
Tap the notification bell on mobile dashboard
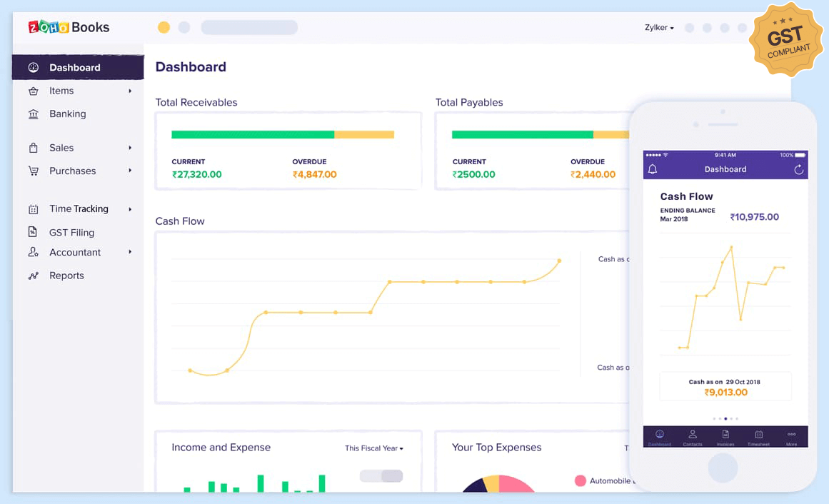pyautogui.click(x=652, y=169)
